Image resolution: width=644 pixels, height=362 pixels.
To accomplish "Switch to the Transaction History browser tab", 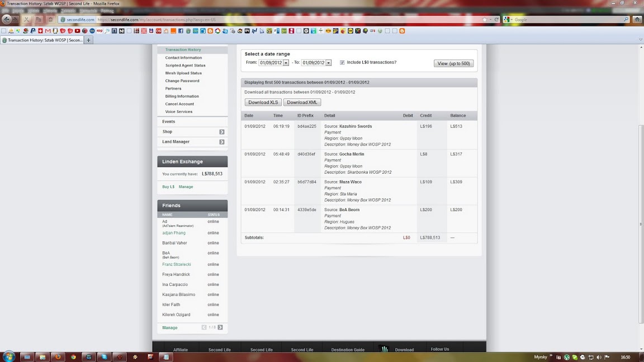I will point(42,40).
